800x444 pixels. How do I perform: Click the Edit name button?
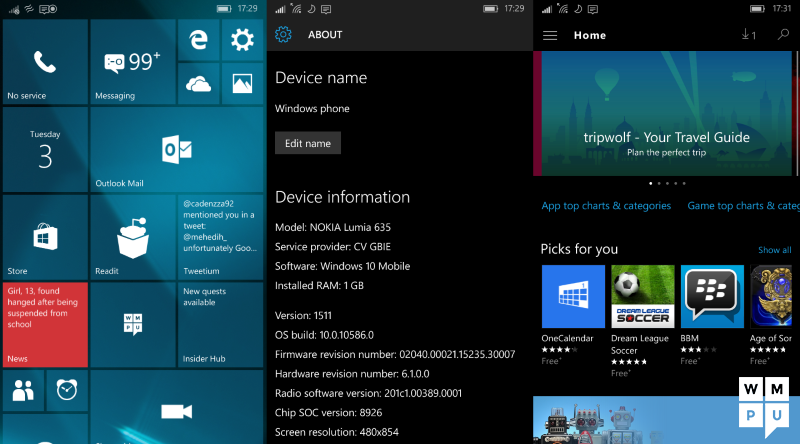point(308,143)
